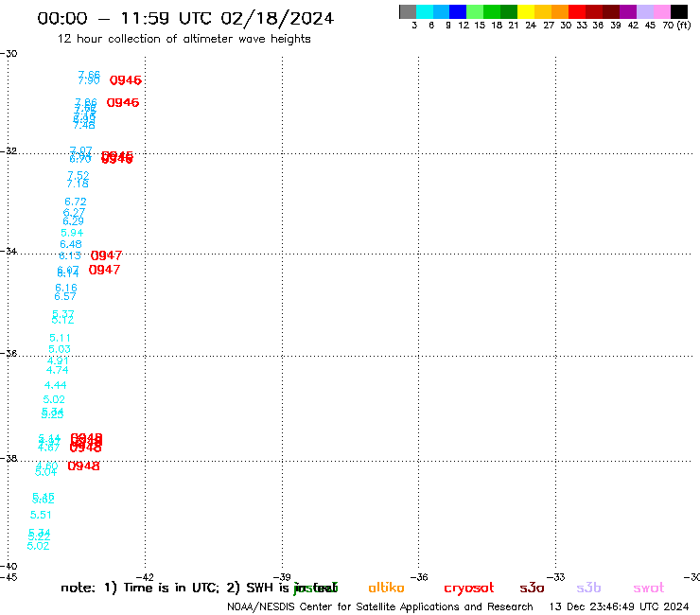
Task: Select the 'cryosat' satellite legend label
Action: [469, 589]
